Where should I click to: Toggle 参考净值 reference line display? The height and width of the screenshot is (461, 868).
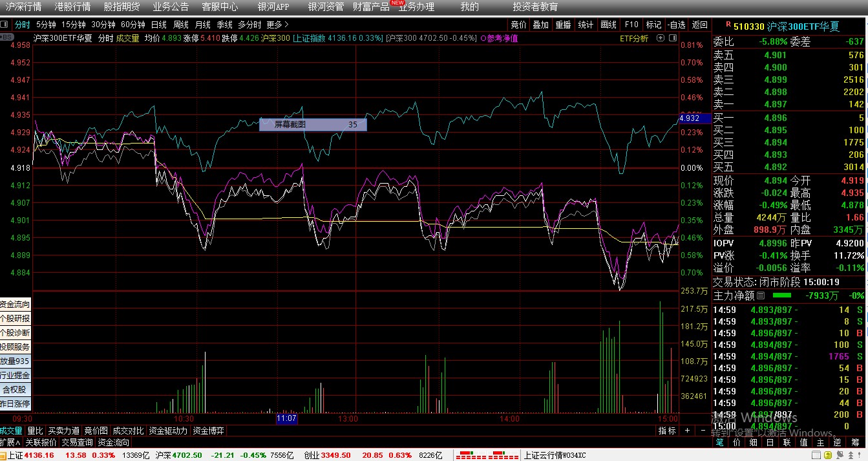[500, 38]
